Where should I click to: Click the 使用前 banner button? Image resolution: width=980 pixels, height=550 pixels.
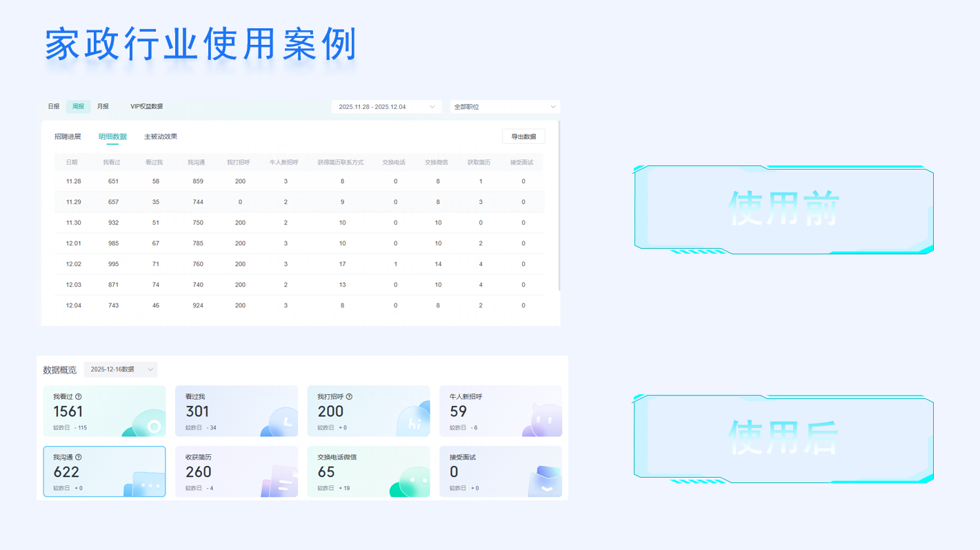tap(783, 210)
